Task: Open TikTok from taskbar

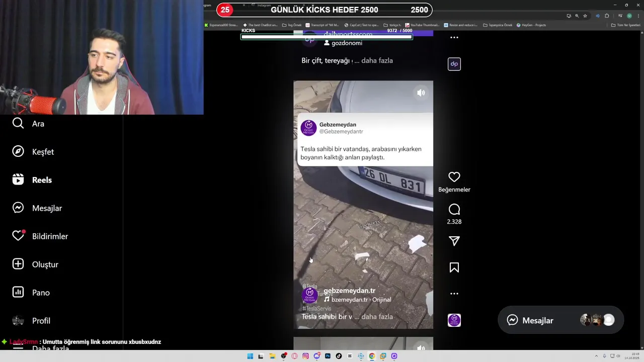Action: click(339, 356)
